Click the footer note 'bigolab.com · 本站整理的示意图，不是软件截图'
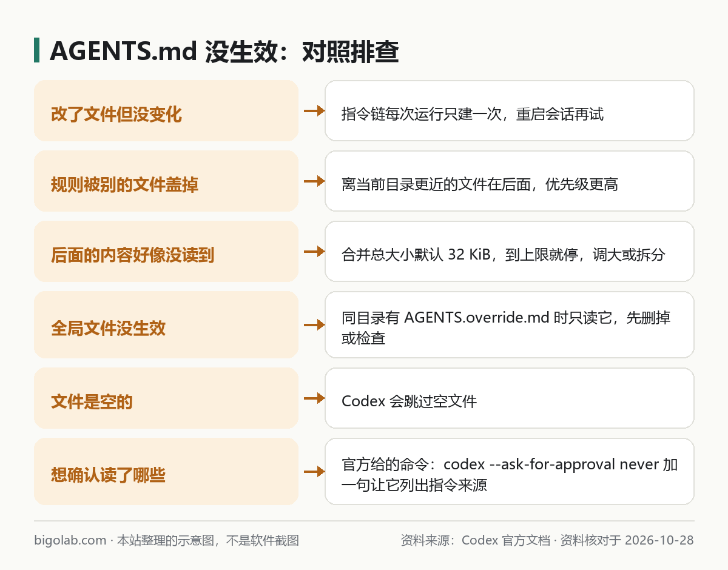 click(167, 540)
